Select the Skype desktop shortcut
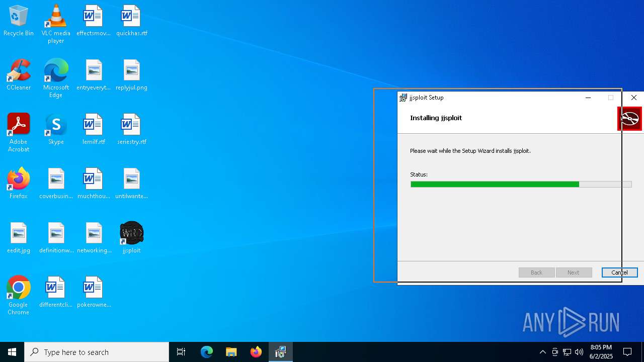The height and width of the screenshot is (362, 644). [56, 129]
